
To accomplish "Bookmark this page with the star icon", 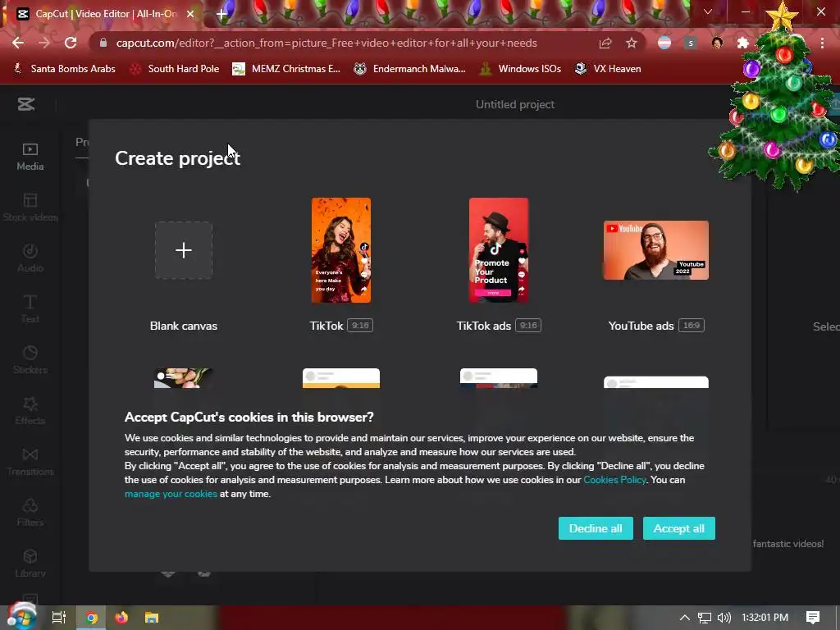I will coord(632,43).
